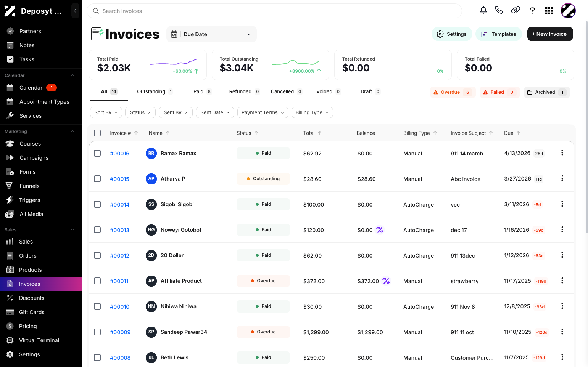
Task: Collapse the sidebar with arrow button
Action: [x=75, y=11]
